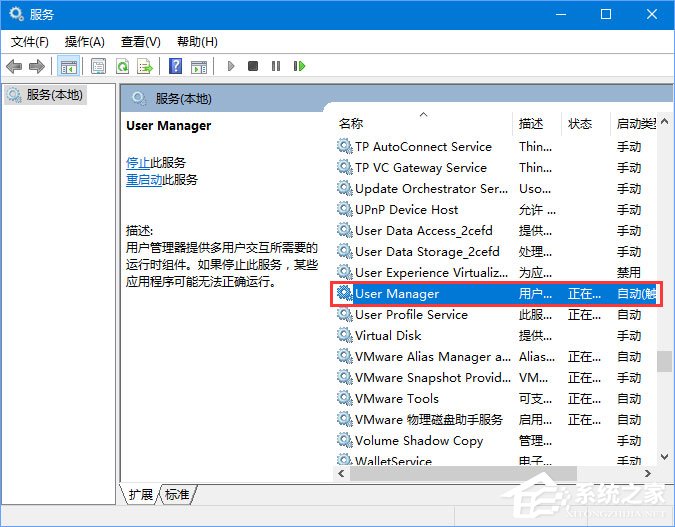675x527 pixels.
Task: Click the Start Service play icon
Action: click(231, 66)
